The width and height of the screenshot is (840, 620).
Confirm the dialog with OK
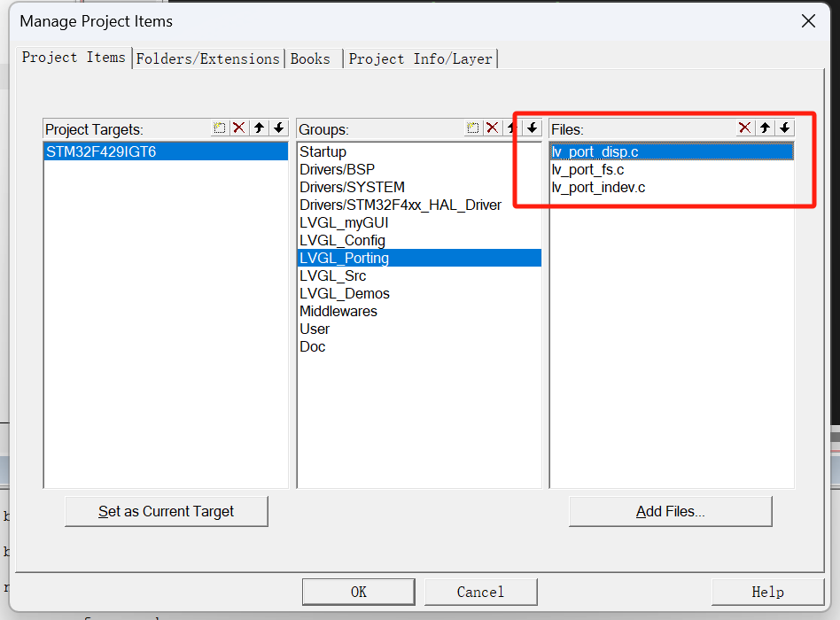(358, 592)
